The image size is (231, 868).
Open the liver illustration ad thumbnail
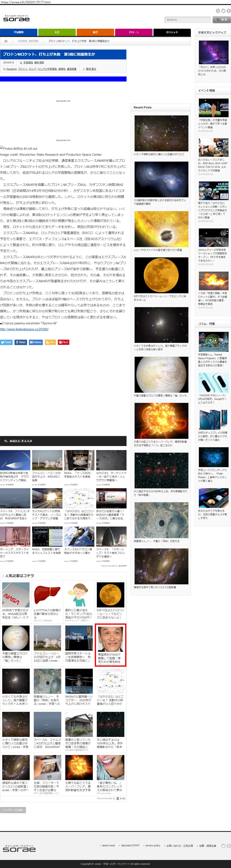47,595
